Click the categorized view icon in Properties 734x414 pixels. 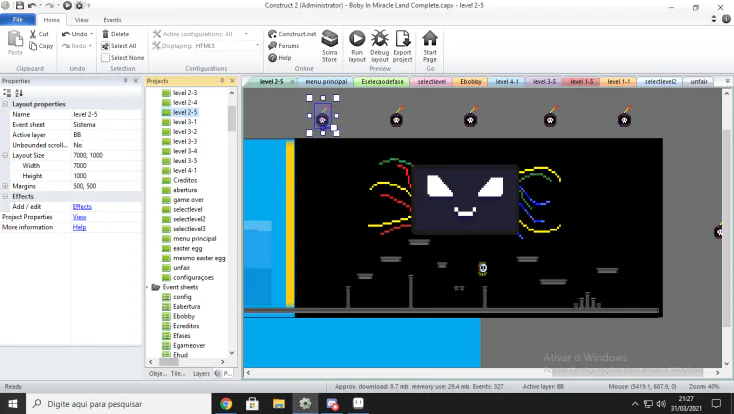(x=7, y=93)
